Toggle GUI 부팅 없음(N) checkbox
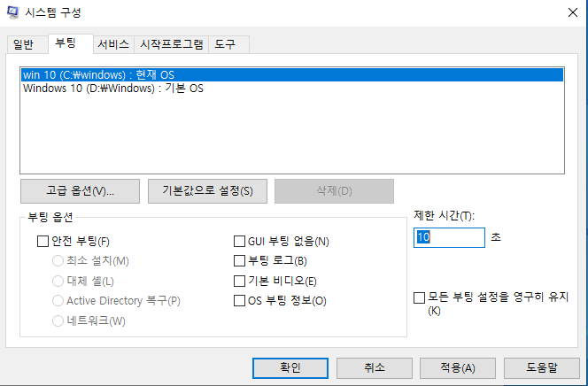The width and height of the screenshot is (588, 386). click(239, 242)
